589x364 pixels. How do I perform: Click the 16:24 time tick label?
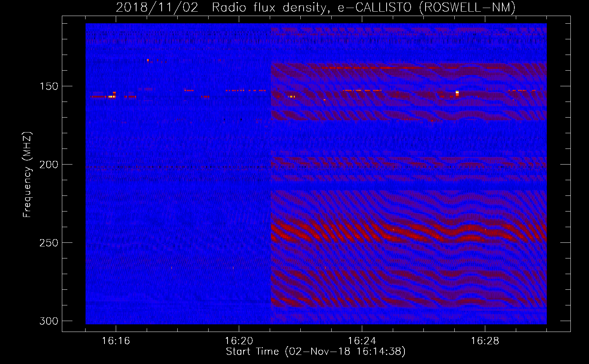point(362,341)
